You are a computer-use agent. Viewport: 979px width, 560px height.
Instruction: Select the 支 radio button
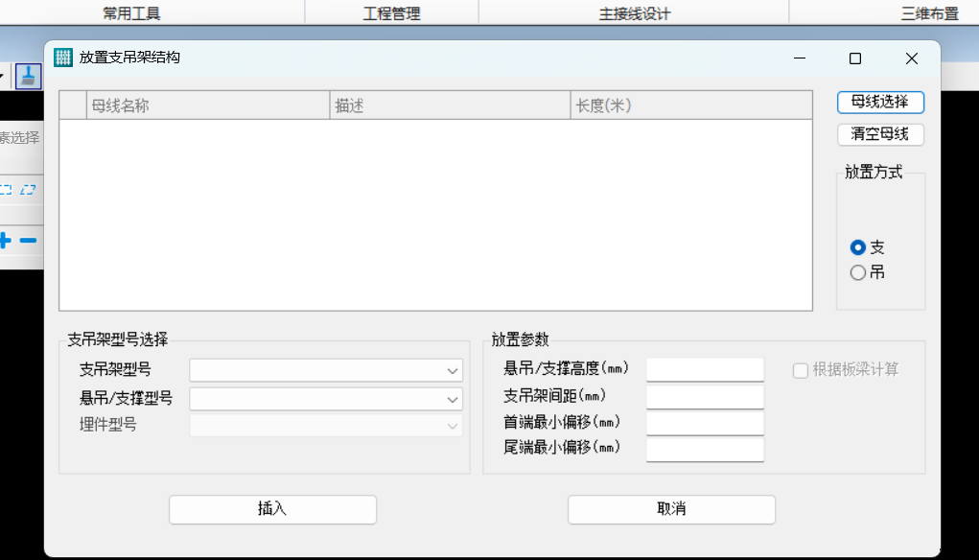tap(858, 247)
